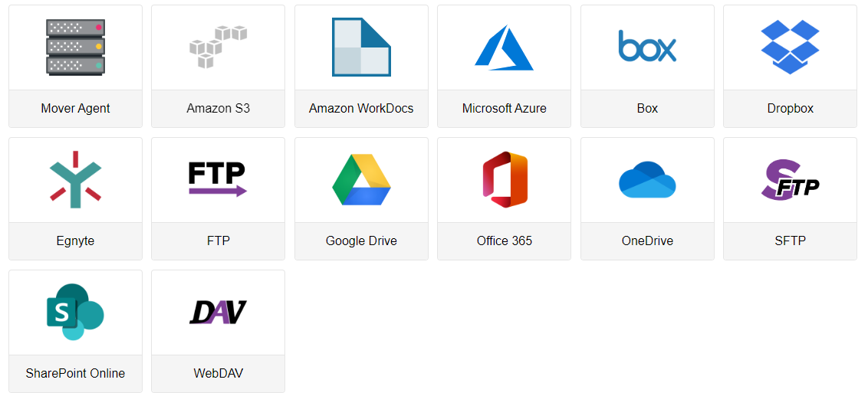This screenshot has width=868, height=396.
Task: Choose the Amazon WorkDocs icon
Action: coord(361,47)
